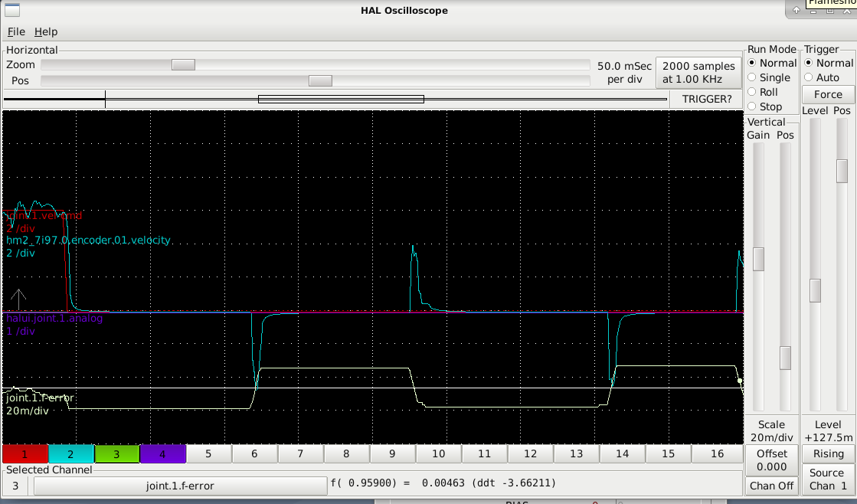Select Normal run mode

tap(772, 63)
